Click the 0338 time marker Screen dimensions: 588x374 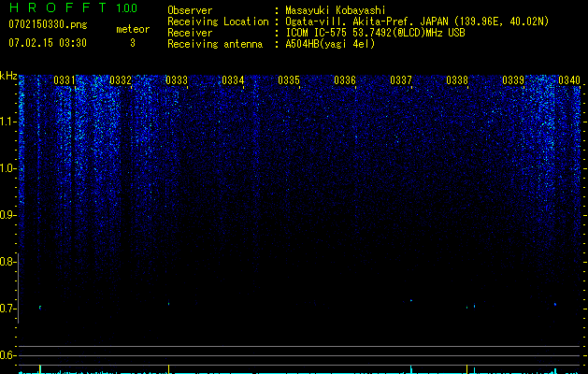457,80
